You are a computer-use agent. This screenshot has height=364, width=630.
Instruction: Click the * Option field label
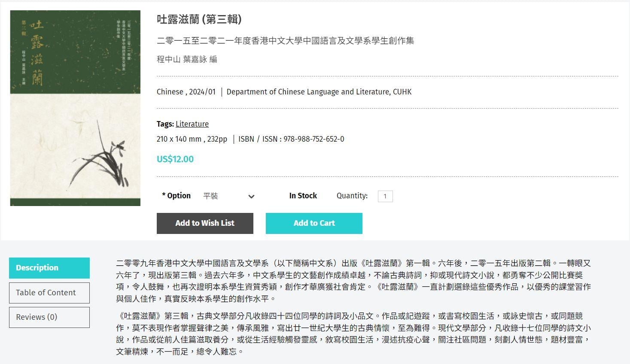pyautogui.click(x=176, y=196)
